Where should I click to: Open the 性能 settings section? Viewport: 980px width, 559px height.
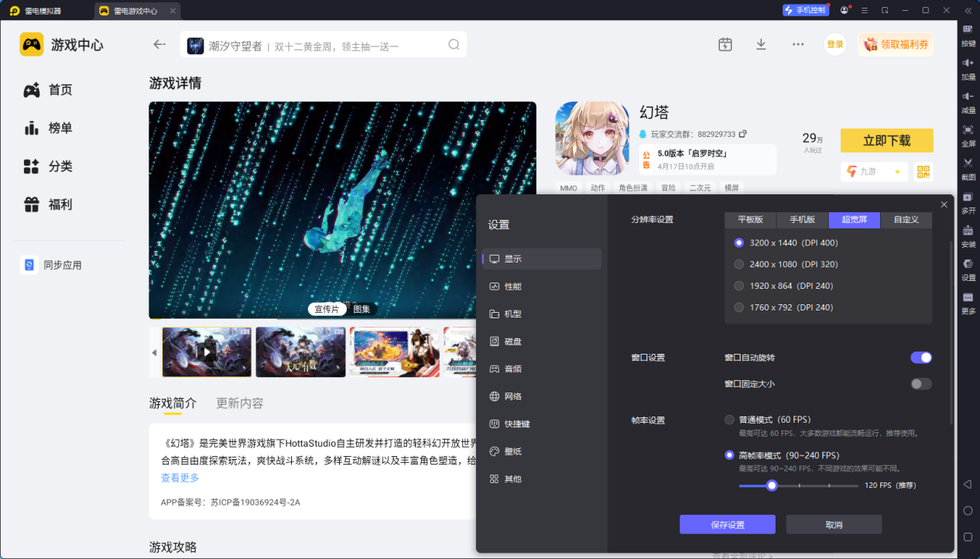click(512, 286)
